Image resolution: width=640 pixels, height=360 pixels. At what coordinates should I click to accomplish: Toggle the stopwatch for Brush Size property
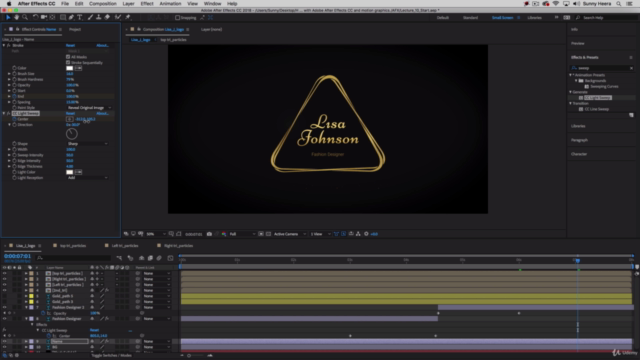14,74
